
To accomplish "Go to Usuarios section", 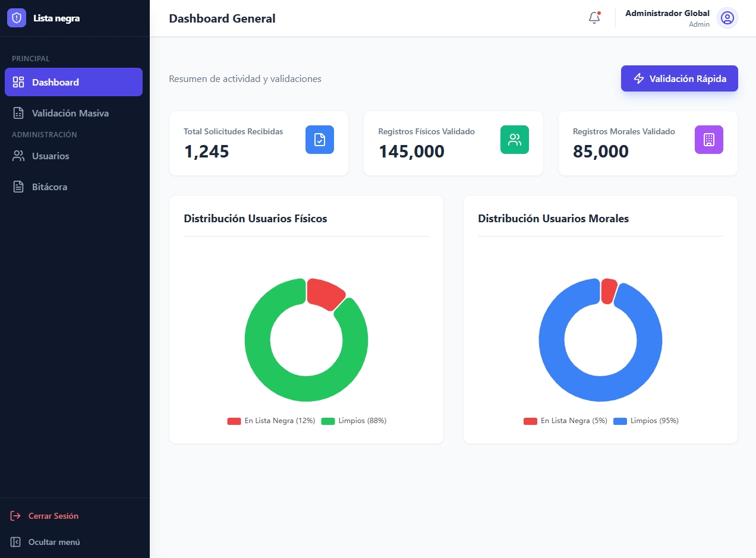I will (51, 156).
